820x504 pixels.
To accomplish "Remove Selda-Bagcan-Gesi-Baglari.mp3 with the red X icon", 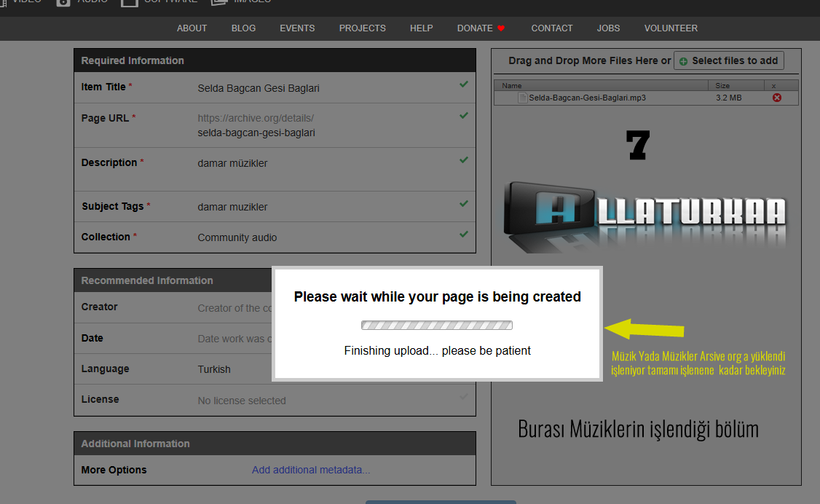I will (x=776, y=98).
